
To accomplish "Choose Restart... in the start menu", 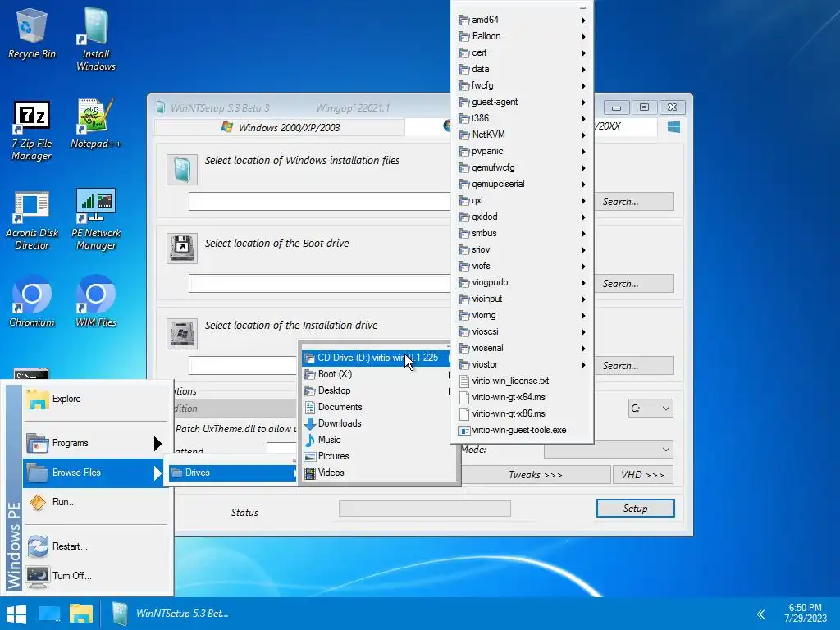I will click(x=95, y=546).
